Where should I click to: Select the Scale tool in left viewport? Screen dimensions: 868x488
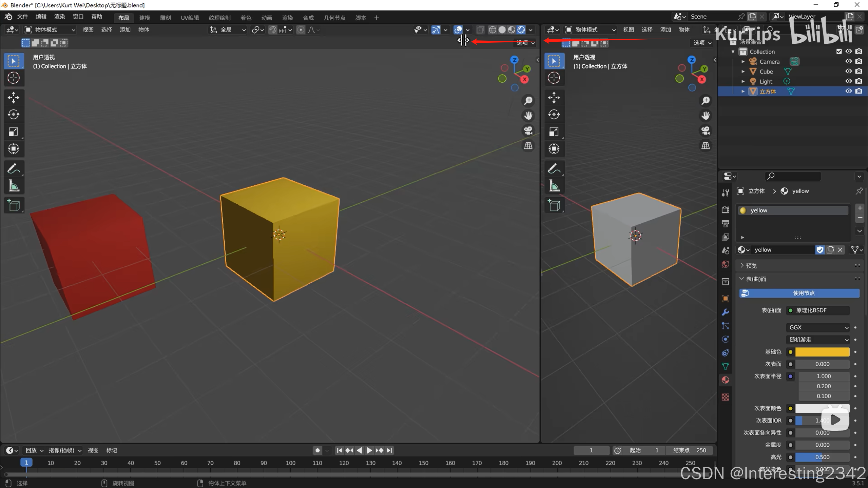(x=14, y=131)
